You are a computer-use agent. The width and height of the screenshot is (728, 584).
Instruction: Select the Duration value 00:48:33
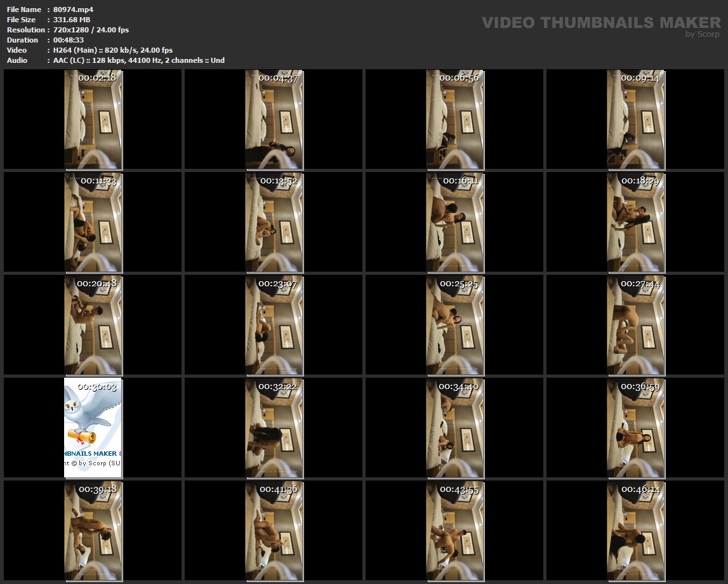[69, 40]
